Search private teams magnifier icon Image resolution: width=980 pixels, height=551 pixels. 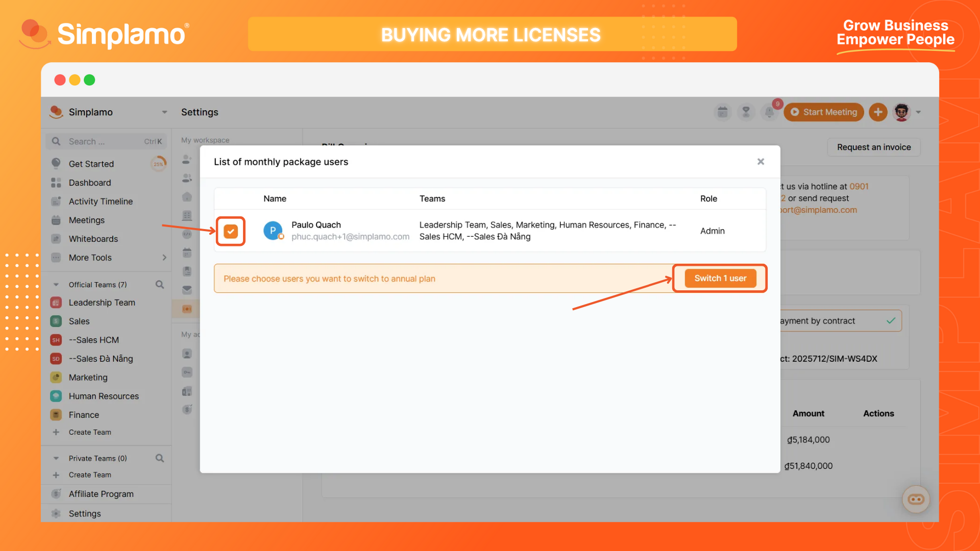pos(160,458)
